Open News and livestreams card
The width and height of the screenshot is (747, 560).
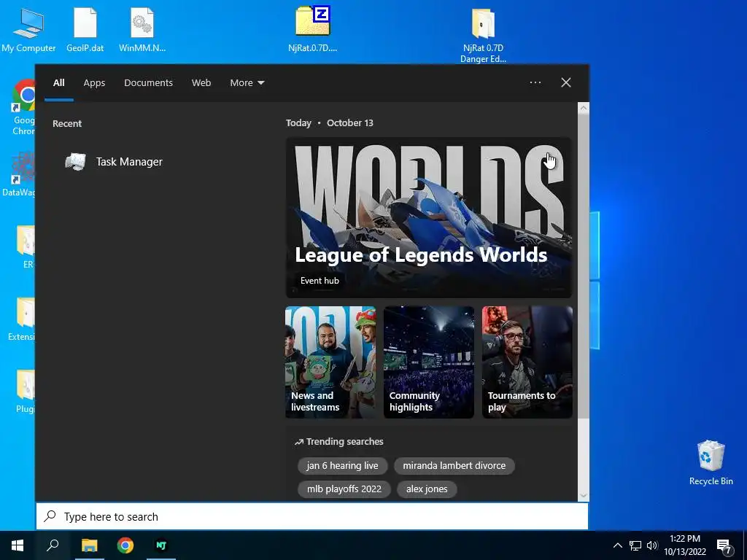(x=330, y=362)
